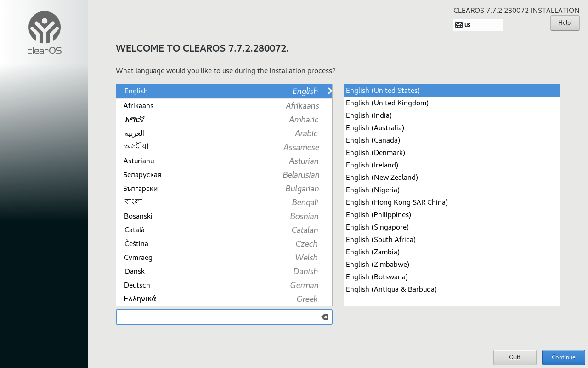The height and width of the screenshot is (368, 588).
Task: Select English (Philippines) locale
Action: (x=452, y=215)
